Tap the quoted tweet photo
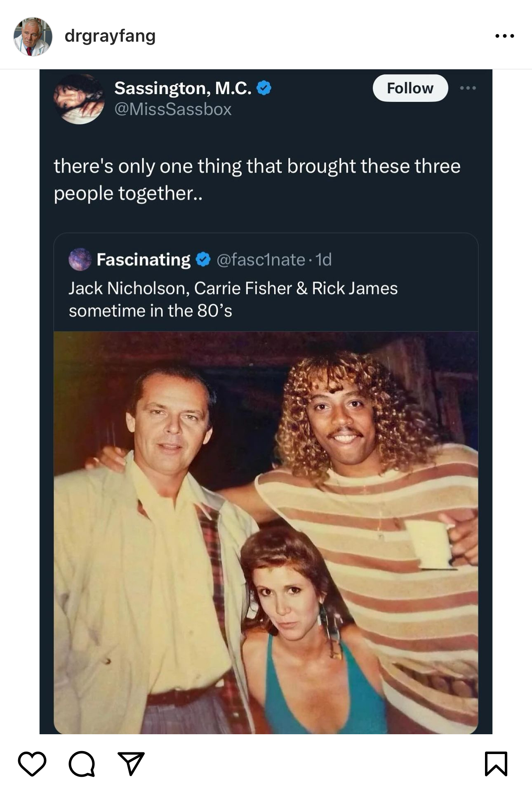 [x=266, y=532]
